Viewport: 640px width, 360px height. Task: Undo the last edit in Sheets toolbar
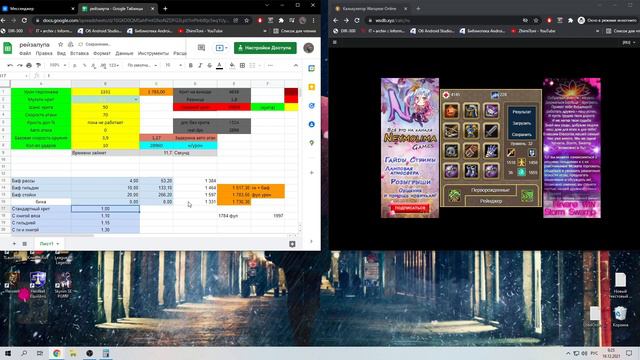click(10, 65)
